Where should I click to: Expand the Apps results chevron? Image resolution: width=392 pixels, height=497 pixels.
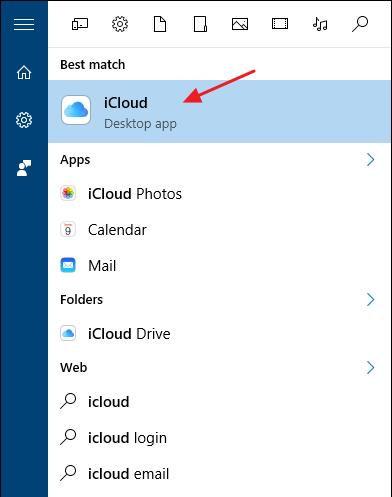tap(371, 160)
